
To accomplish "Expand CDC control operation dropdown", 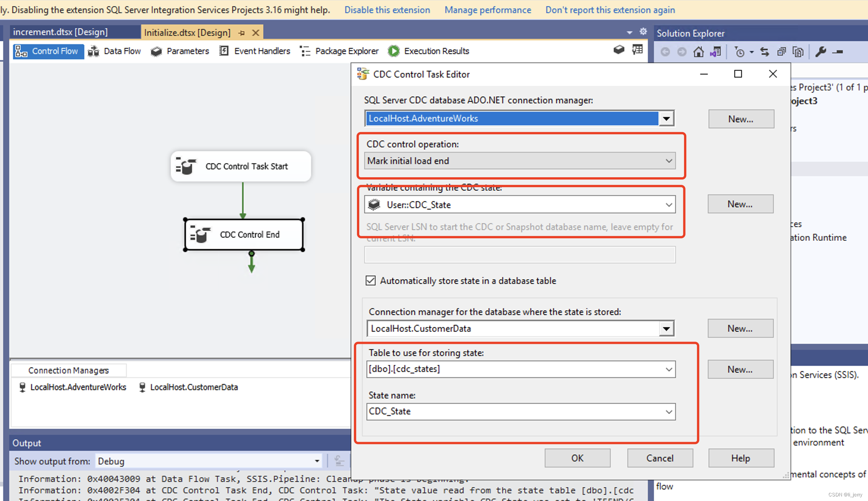I will (668, 161).
